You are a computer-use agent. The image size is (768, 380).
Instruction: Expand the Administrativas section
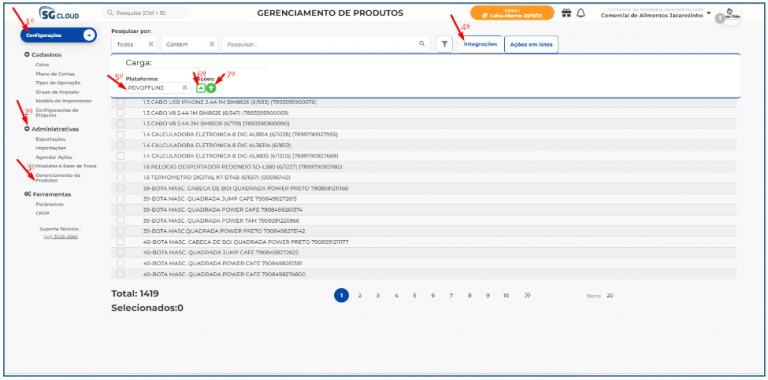tap(51, 129)
